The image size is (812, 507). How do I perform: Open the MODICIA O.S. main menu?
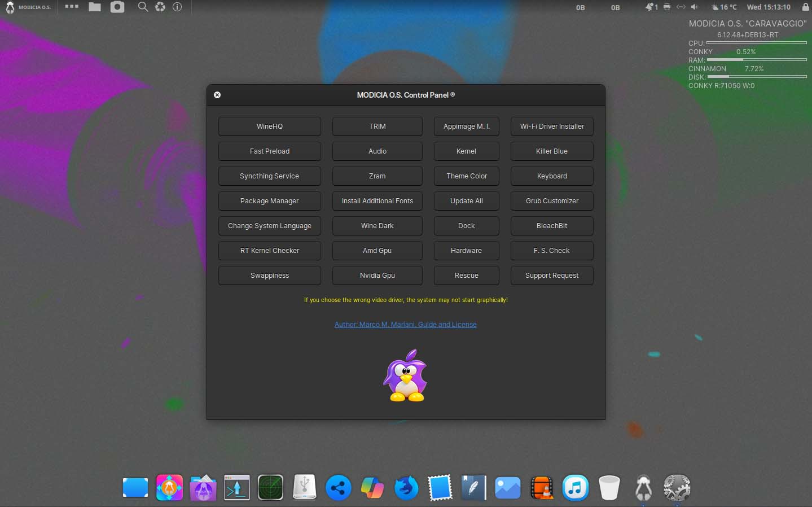[28, 7]
